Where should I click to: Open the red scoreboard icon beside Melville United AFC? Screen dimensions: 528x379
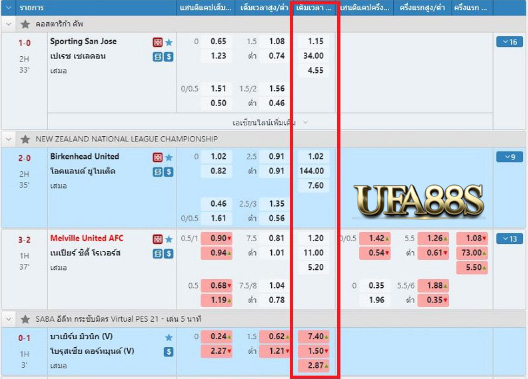tap(158, 239)
